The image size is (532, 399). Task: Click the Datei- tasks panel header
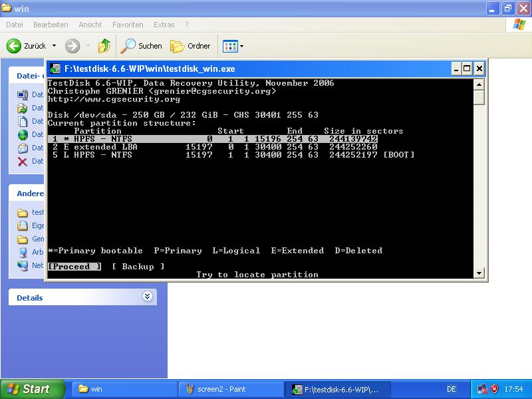click(27, 75)
